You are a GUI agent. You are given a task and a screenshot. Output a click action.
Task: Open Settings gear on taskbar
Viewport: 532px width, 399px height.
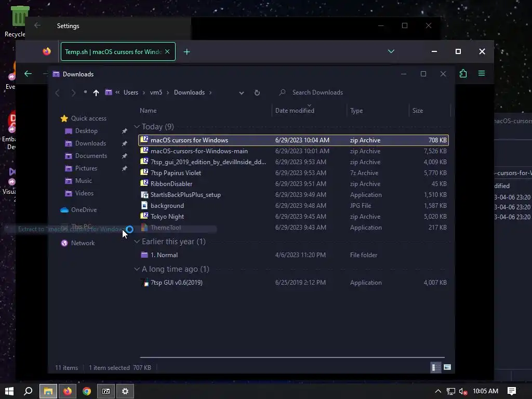click(x=125, y=391)
